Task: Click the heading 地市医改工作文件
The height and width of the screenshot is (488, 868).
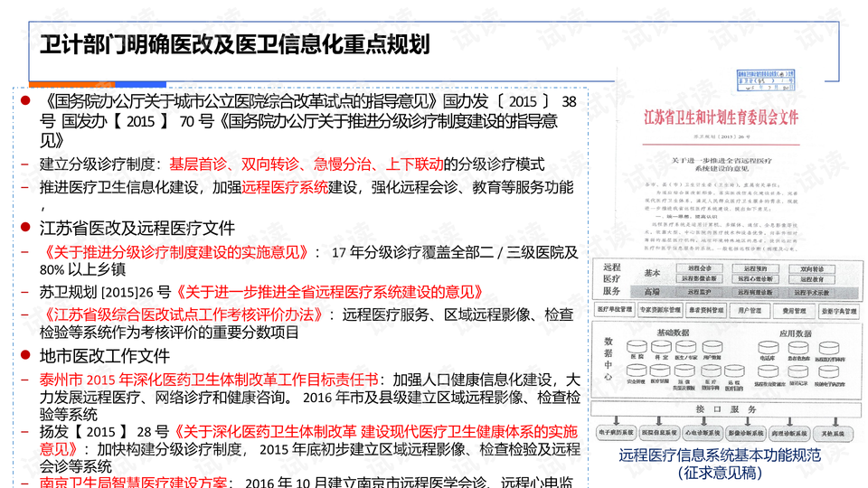Action: [x=105, y=356]
